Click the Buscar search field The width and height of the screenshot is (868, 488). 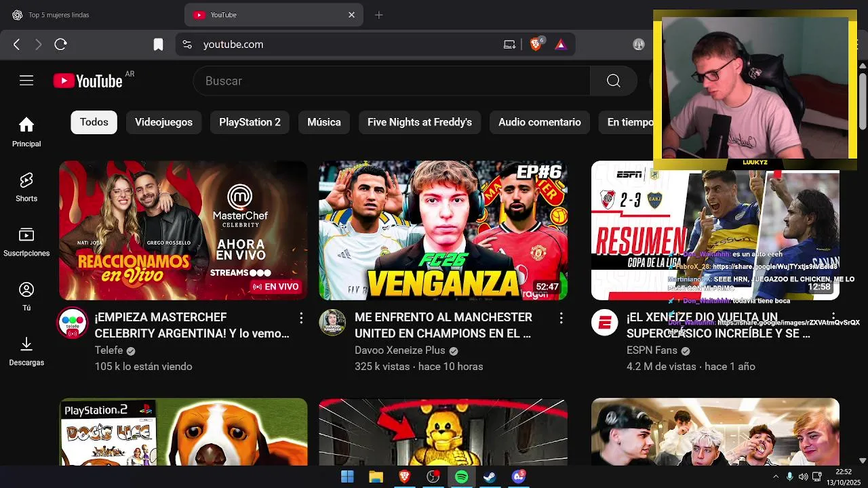392,81
